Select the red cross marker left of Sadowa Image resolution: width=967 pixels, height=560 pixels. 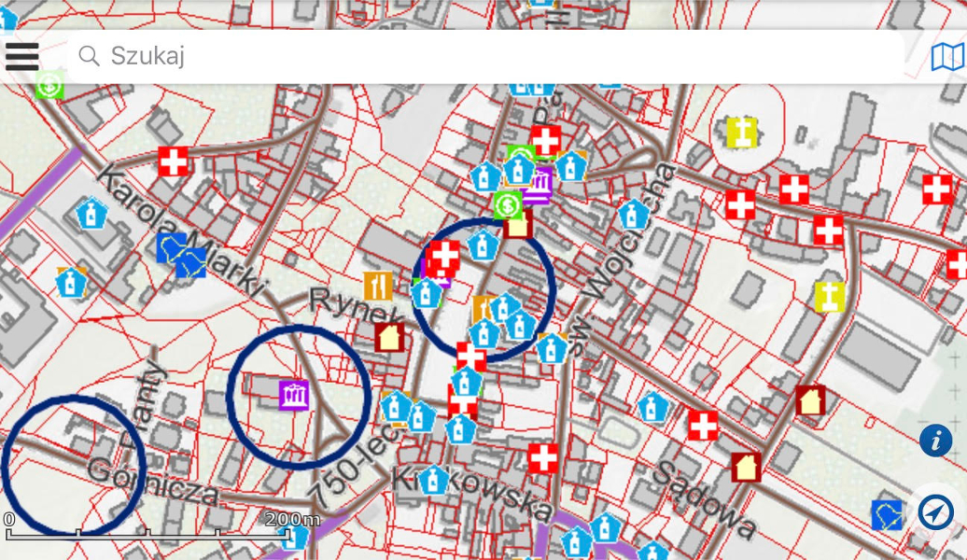pos(703,426)
